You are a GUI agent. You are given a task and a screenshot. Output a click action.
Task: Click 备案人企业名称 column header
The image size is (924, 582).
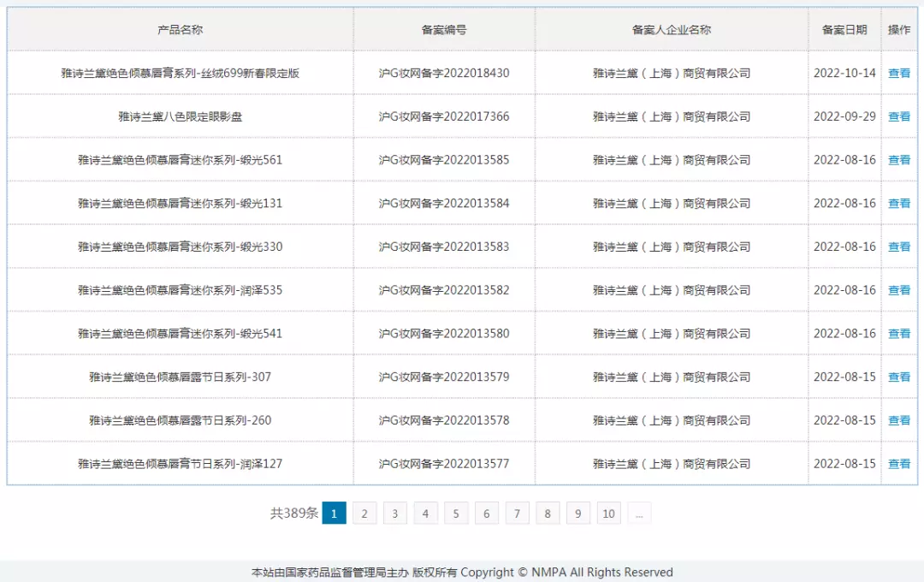[x=672, y=29]
